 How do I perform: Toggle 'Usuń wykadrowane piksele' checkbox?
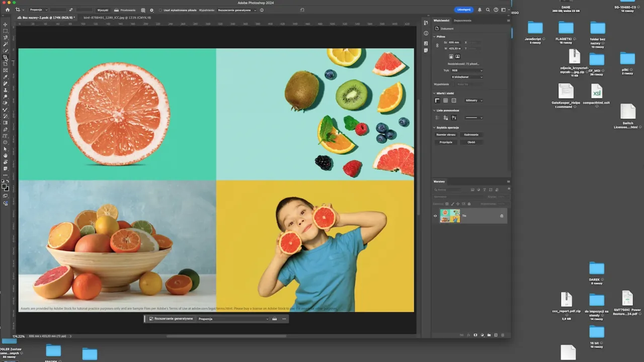point(160,10)
